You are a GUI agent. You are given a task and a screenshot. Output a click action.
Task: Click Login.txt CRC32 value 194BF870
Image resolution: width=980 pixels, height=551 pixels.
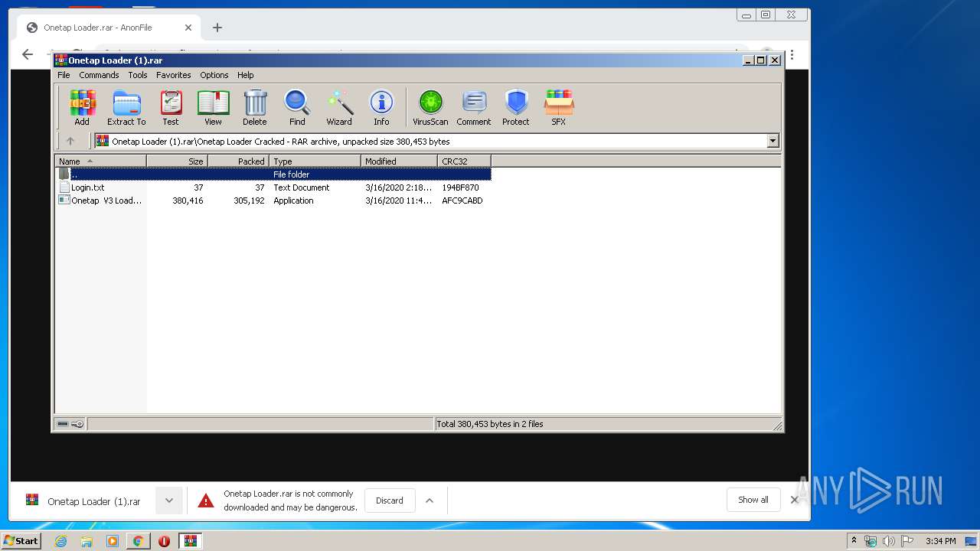(x=460, y=187)
